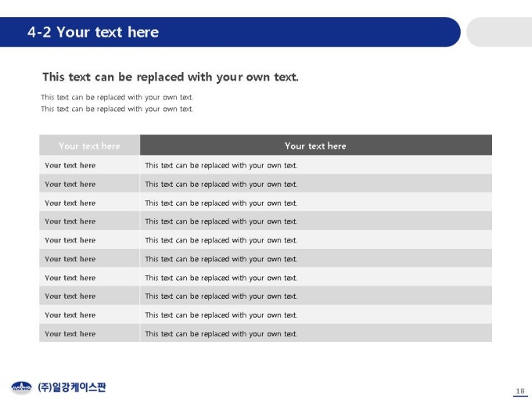532x399 pixels.
Task: Click second row's description text cell
Action: coord(316,184)
